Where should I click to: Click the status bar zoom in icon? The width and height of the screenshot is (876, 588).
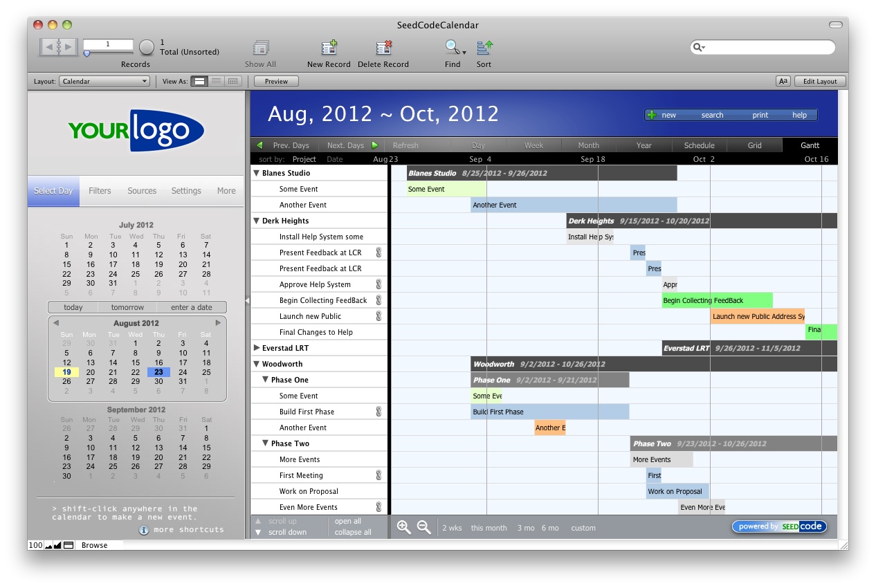pos(57,545)
